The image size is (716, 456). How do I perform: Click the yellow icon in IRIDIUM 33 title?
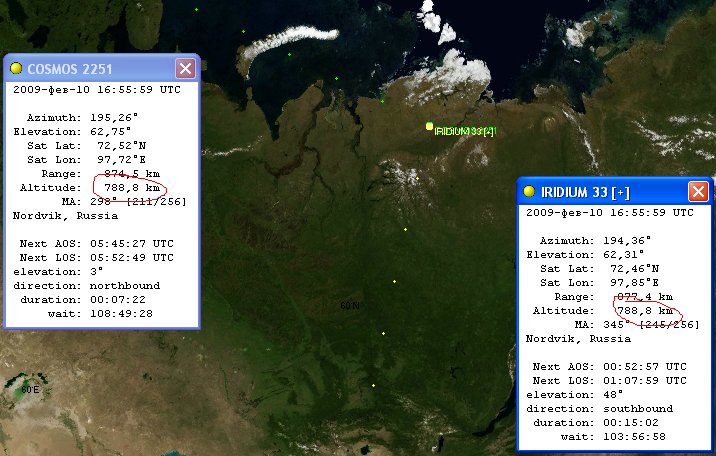[x=529, y=192]
